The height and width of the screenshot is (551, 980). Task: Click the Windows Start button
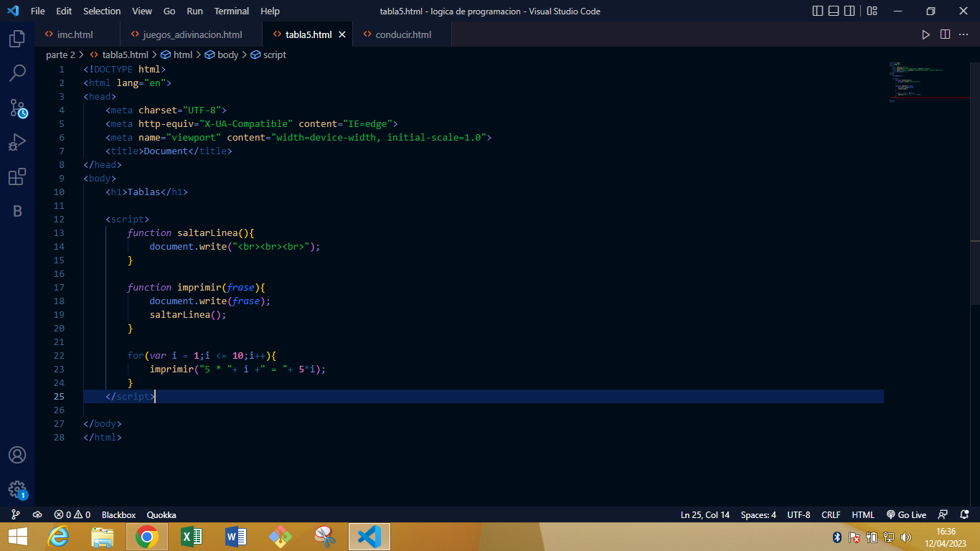click(17, 537)
